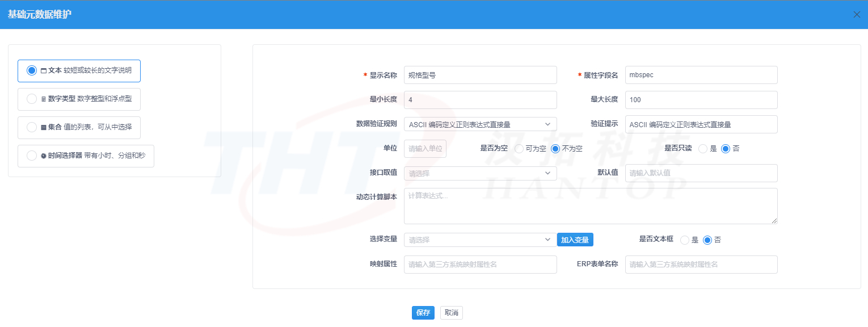This screenshot has height=327, width=868.
Task: Click the 动态计算脚本 text area
Action: (591, 206)
